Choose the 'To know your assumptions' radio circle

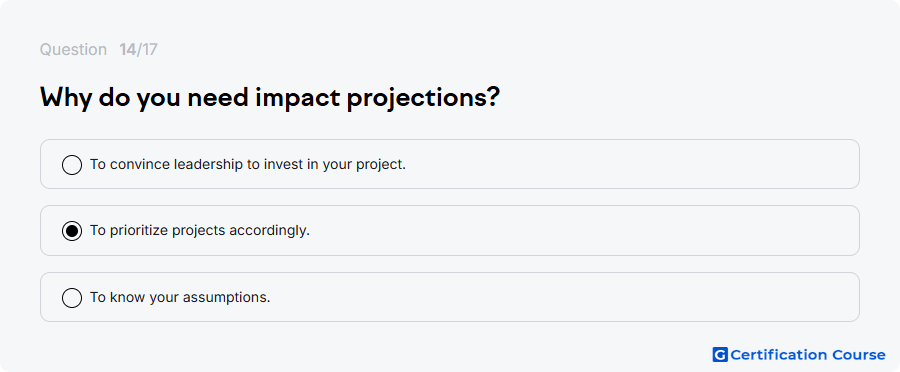click(x=72, y=298)
